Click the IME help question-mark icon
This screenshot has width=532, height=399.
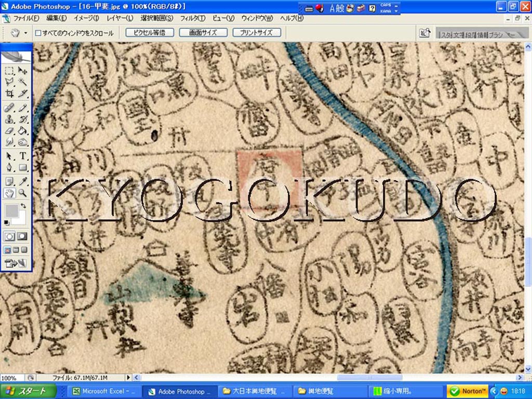click(x=373, y=8)
